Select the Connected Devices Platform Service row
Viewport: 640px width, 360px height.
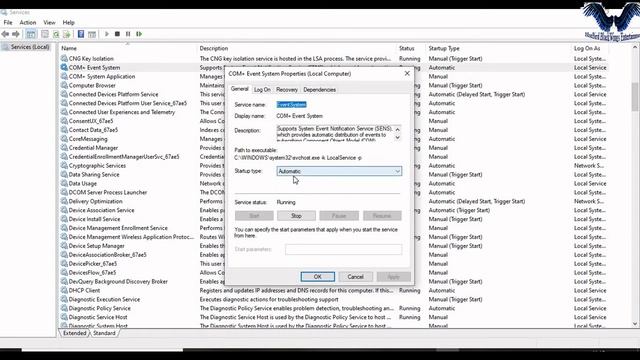(x=333, y=94)
